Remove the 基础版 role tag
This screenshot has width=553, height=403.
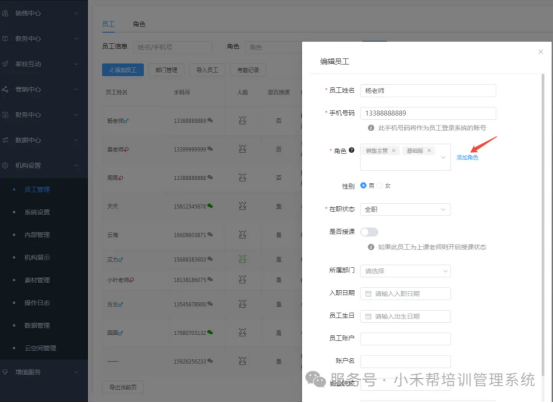[x=429, y=151]
